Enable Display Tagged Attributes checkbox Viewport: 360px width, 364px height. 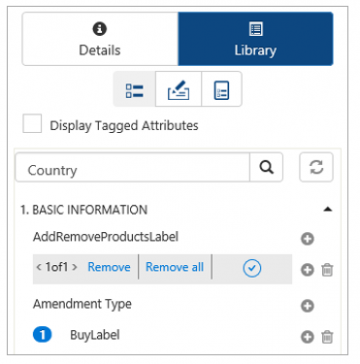point(32,124)
